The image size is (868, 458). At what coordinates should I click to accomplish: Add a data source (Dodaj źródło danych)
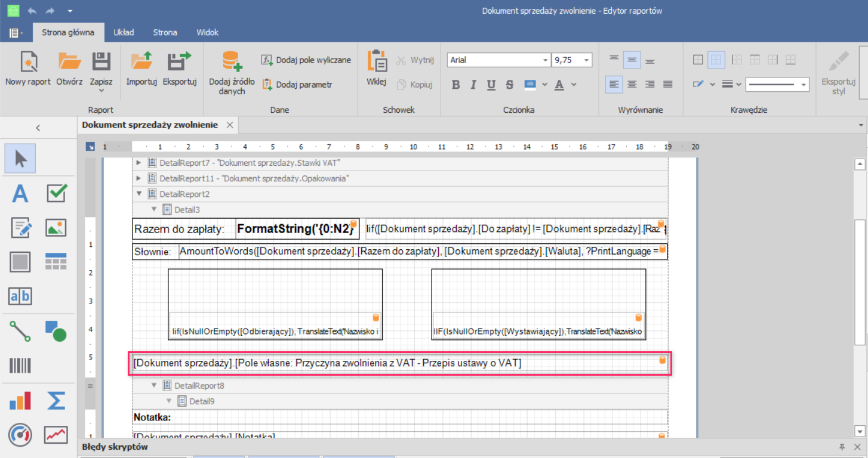[x=232, y=73]
